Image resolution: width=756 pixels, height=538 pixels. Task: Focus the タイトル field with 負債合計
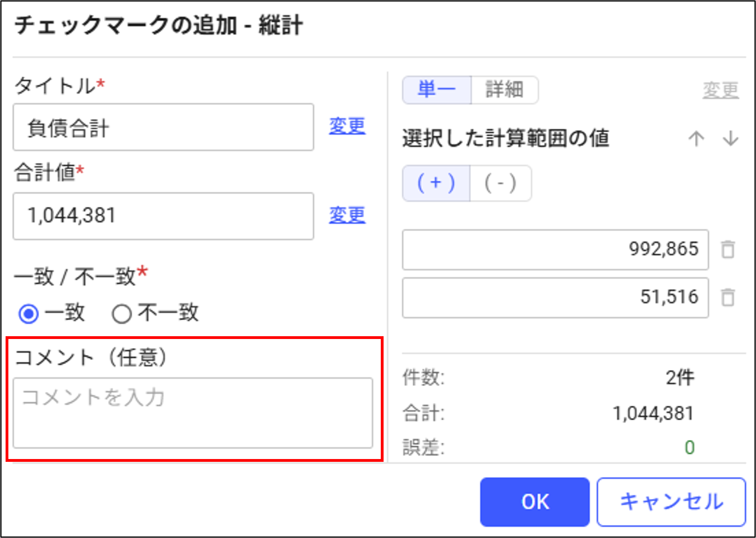[x=163, y=127]
